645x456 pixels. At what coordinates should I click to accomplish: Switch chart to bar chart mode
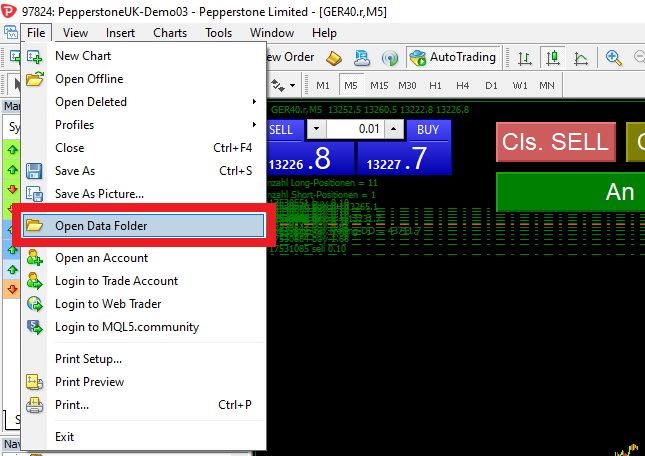525,58
